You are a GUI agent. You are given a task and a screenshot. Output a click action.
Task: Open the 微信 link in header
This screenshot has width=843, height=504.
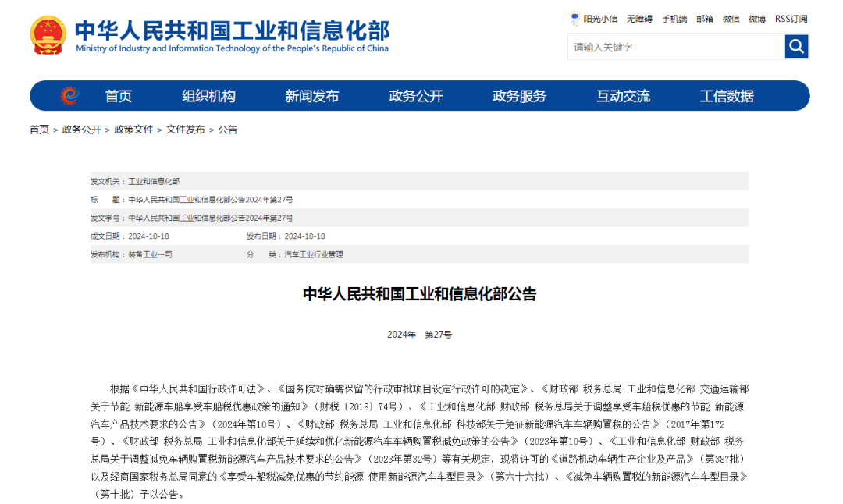(731, 19)
